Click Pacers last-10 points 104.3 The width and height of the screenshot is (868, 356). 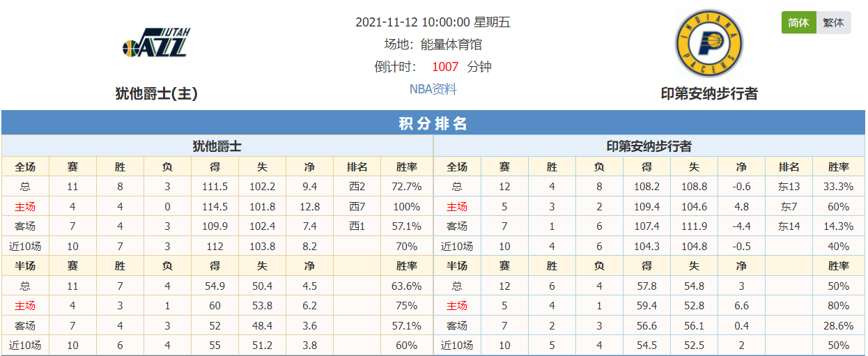coord(647,246)
